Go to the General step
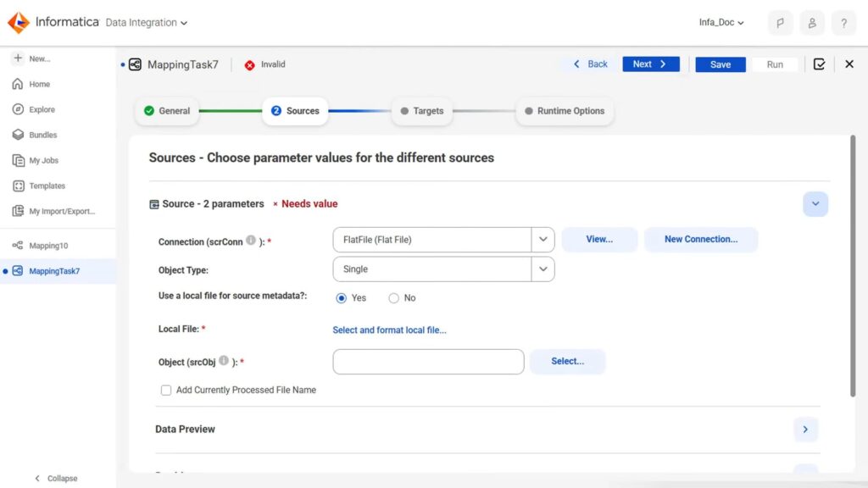 (167, 111)
